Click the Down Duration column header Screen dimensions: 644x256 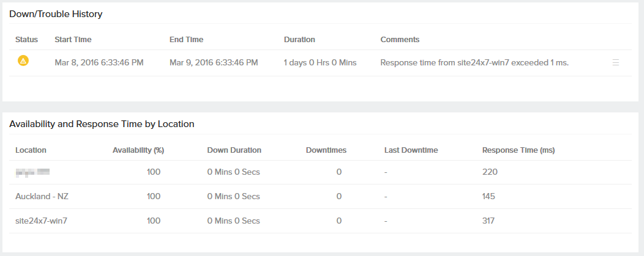click(234, 150)
